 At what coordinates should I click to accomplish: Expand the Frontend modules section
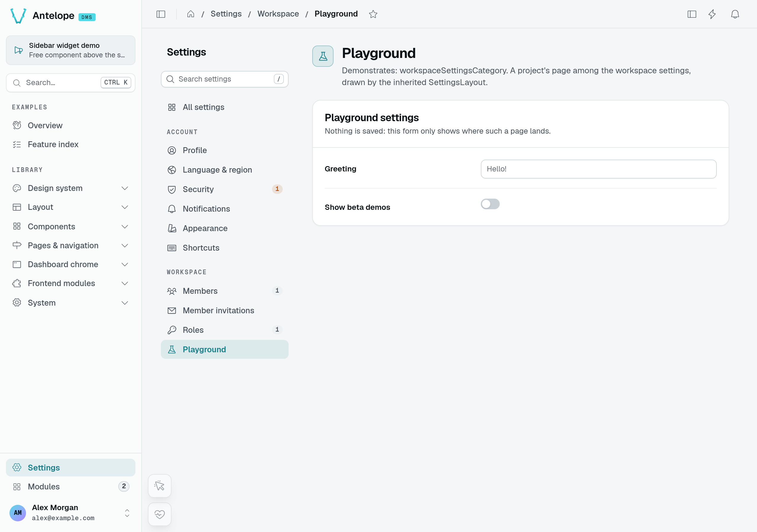click(71, 283)
